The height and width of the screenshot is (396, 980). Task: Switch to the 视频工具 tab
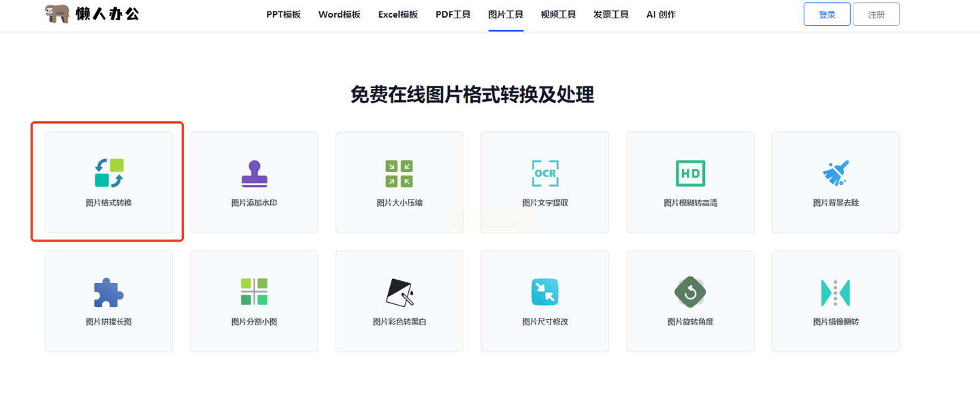(558, 14)
